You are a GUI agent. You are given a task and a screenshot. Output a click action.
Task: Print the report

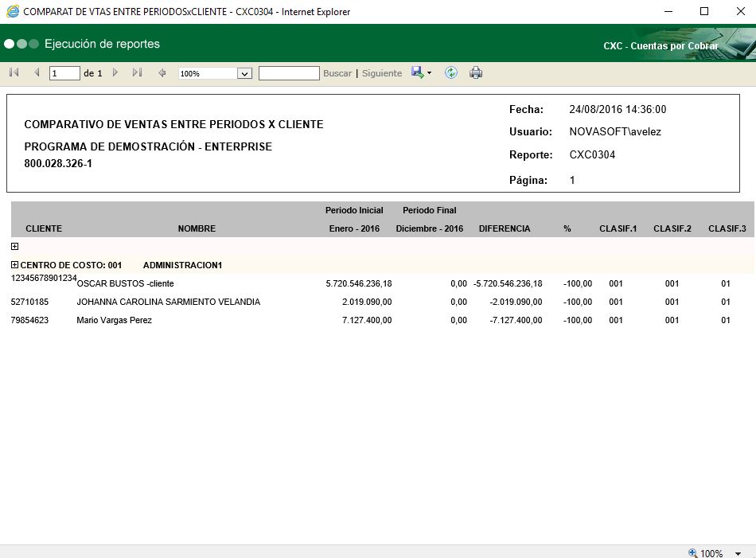[476, 72]
